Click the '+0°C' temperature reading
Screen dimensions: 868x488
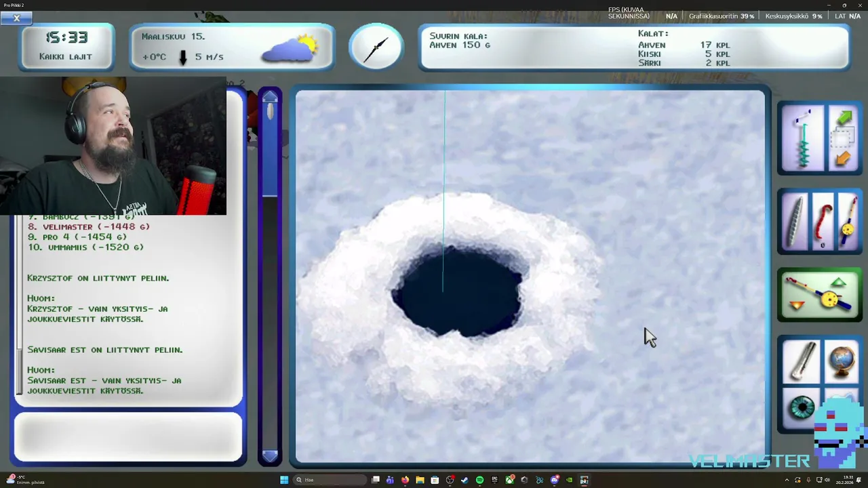154,57
